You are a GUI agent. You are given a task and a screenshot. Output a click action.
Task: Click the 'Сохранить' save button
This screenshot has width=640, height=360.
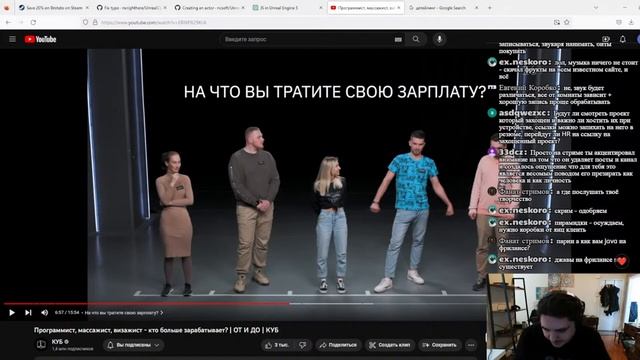coord(440,345)
